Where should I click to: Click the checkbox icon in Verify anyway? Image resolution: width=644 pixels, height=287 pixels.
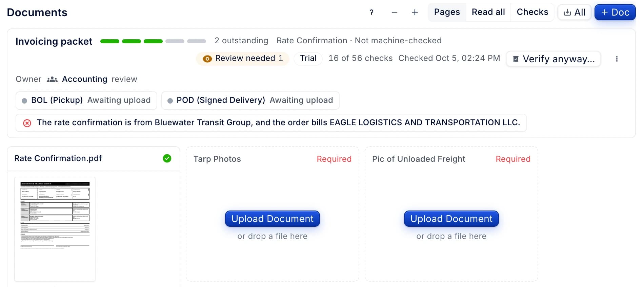point(516,59)
